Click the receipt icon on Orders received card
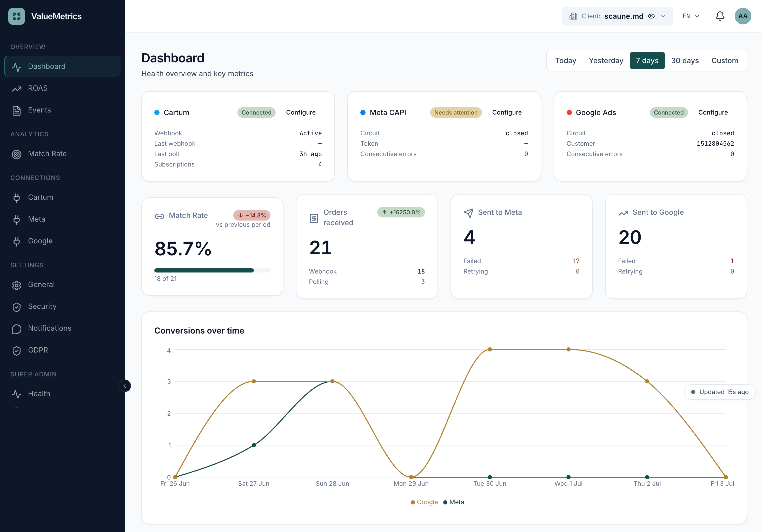Viewport: 762px width, 532px height. [314, 218]
